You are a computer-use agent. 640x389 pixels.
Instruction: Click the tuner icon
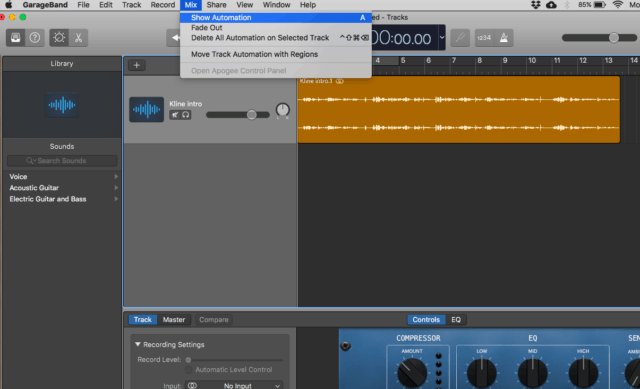(x=460, y=38)
